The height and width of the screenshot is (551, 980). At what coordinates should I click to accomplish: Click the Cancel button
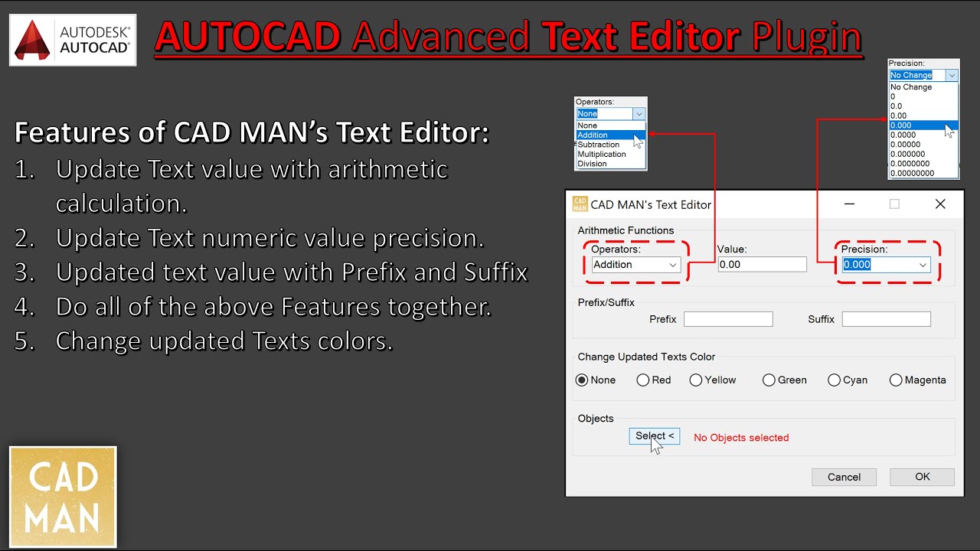click(x=844, y=477)
